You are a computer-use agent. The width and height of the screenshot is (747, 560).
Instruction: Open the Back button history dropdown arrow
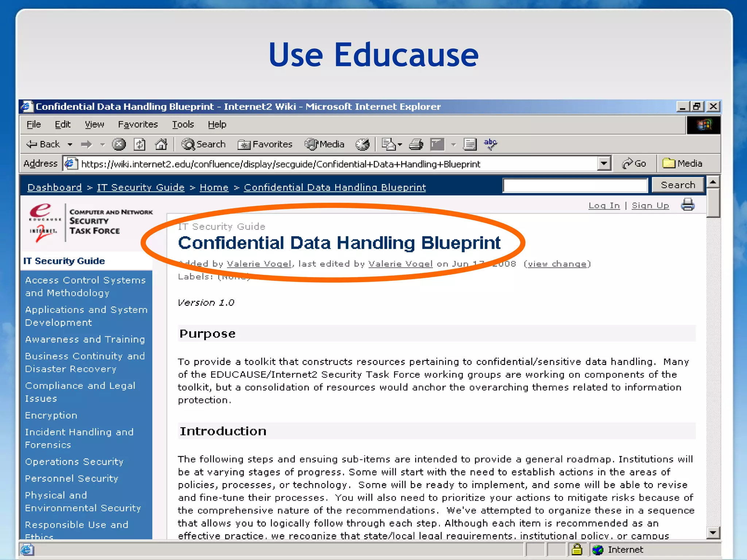pos(70,145)
